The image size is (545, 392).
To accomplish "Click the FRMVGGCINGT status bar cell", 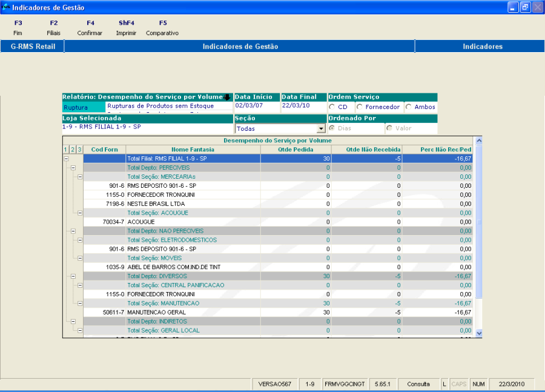I will (x=345, y=384).
